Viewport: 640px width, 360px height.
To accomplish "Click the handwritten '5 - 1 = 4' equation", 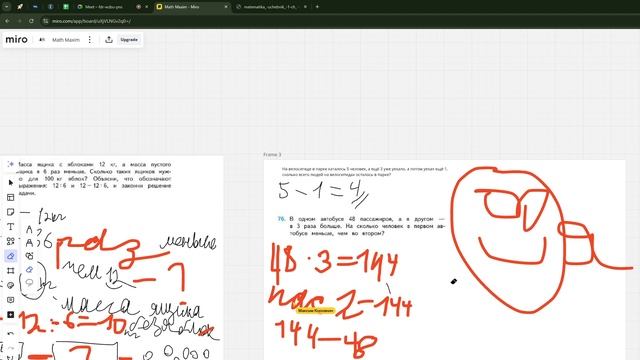I will point(323,193).
